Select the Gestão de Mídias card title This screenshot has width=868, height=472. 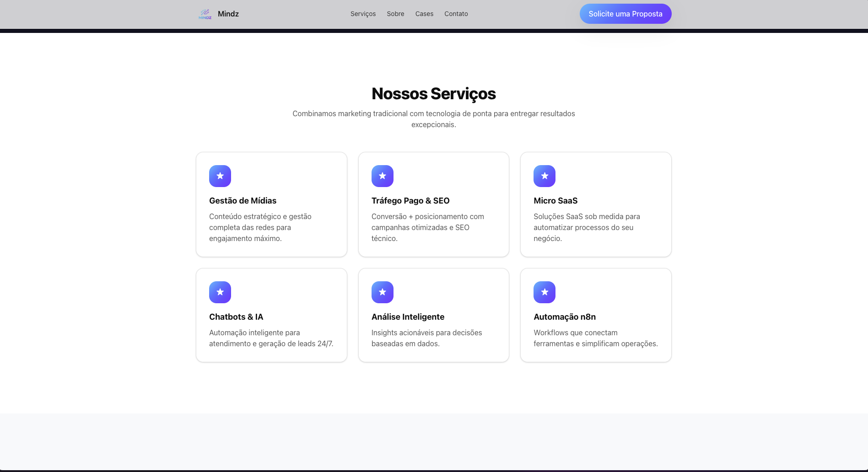coord(243,201)
